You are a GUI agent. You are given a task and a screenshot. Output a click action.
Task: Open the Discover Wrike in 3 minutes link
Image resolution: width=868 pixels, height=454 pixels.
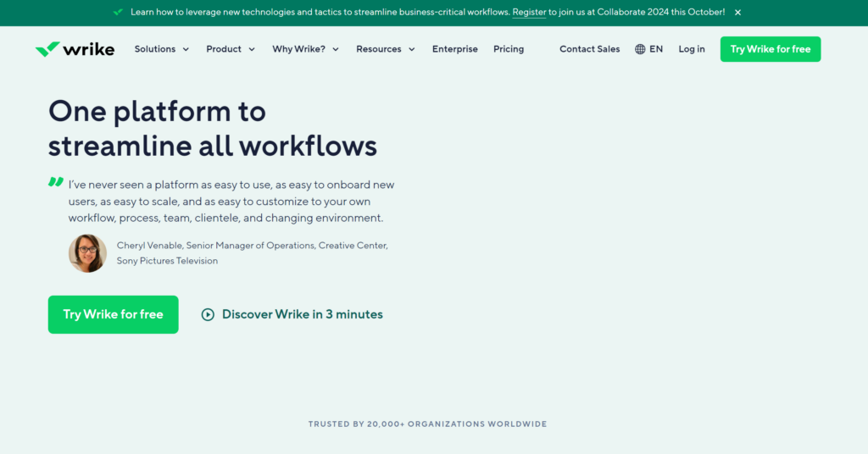point(302,314)
